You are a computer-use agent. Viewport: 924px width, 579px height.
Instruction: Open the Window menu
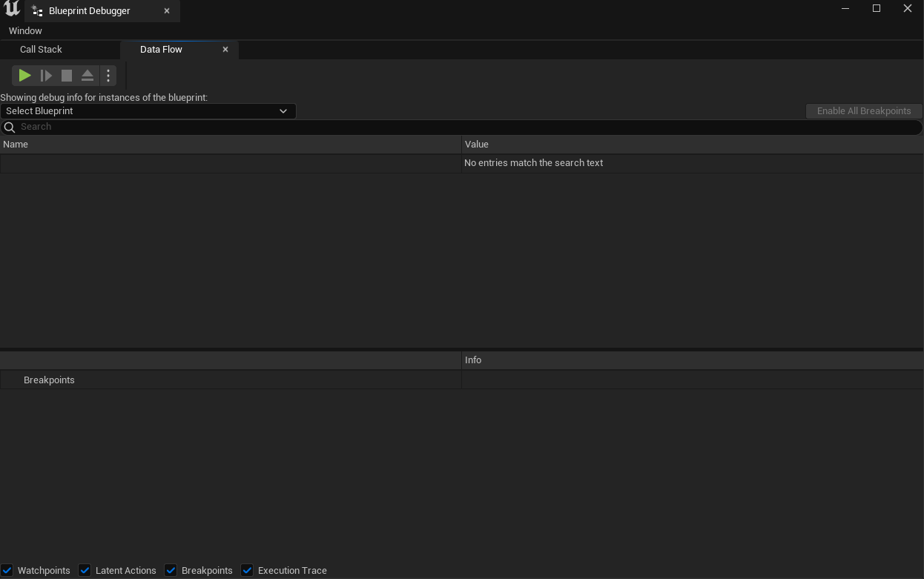coord(25,30)
